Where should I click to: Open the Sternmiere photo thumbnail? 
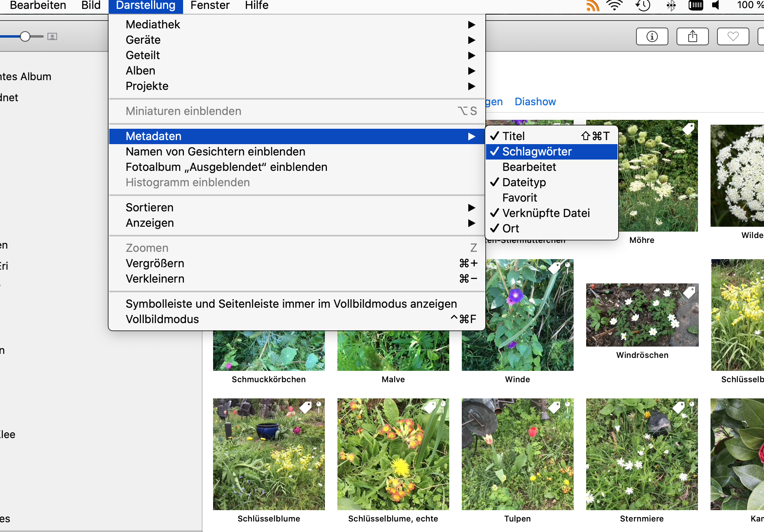point(642,454)
